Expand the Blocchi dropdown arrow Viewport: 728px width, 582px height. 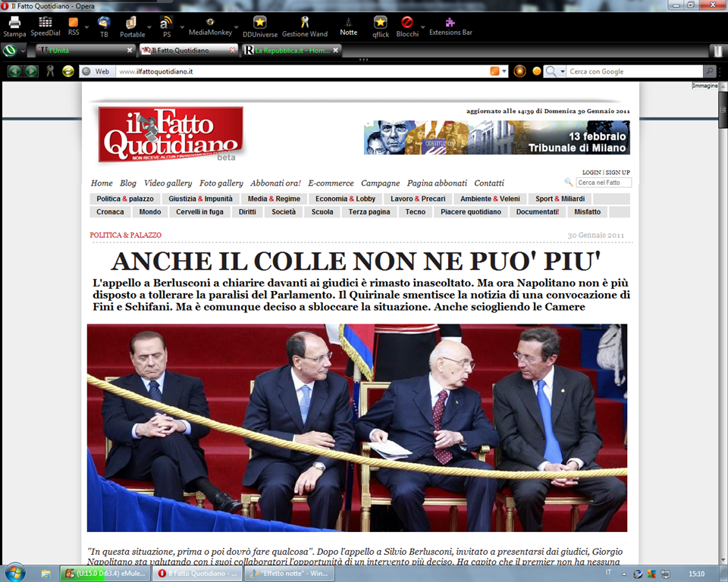[422, 27]
